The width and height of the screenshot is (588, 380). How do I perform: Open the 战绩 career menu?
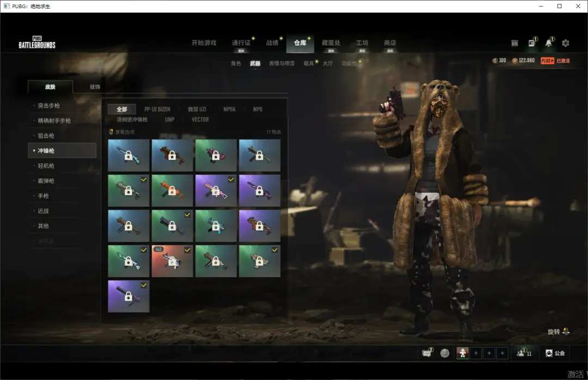click(x=272, y=43)
